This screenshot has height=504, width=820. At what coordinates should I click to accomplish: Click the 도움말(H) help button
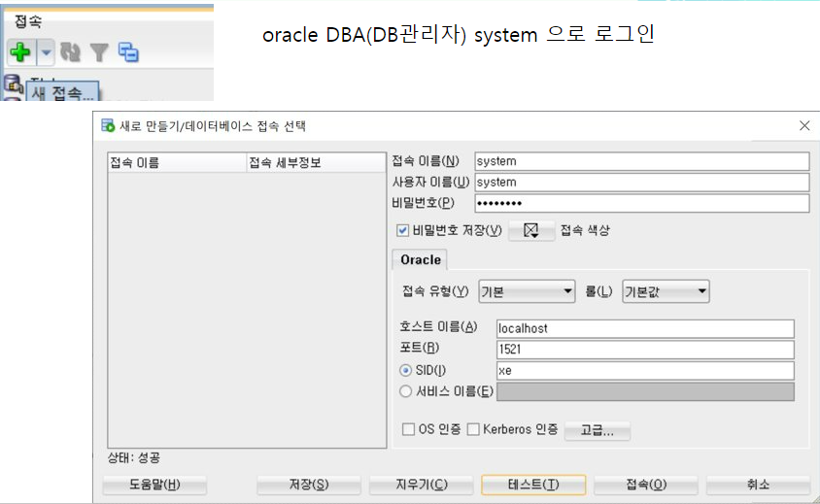point(154,485)
